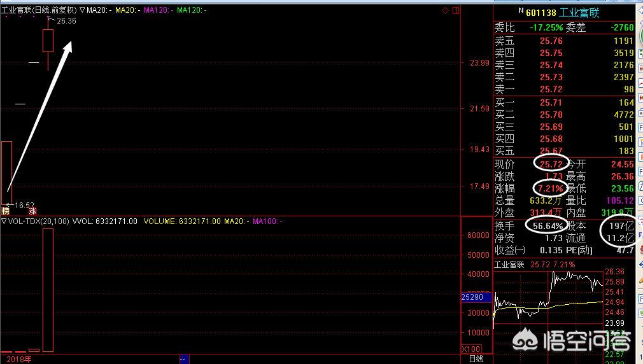Click the 流通 value 11.2亿
643x364 pixels.
point(621,238)
